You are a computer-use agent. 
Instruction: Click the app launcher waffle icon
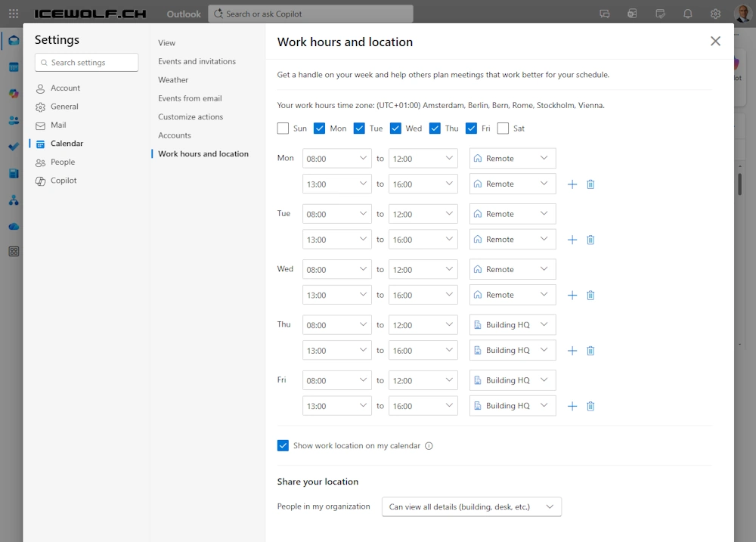point(14,14)
